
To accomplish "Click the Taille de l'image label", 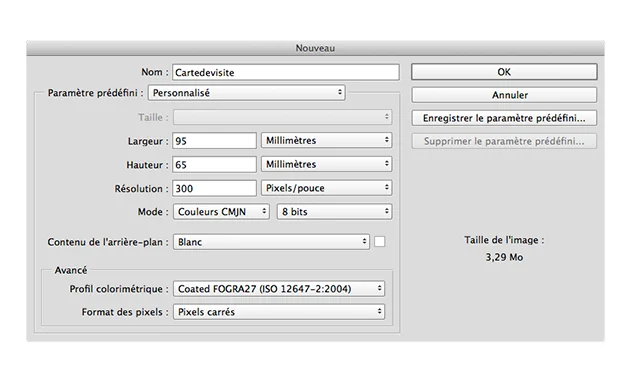I will tap(504, 240).
